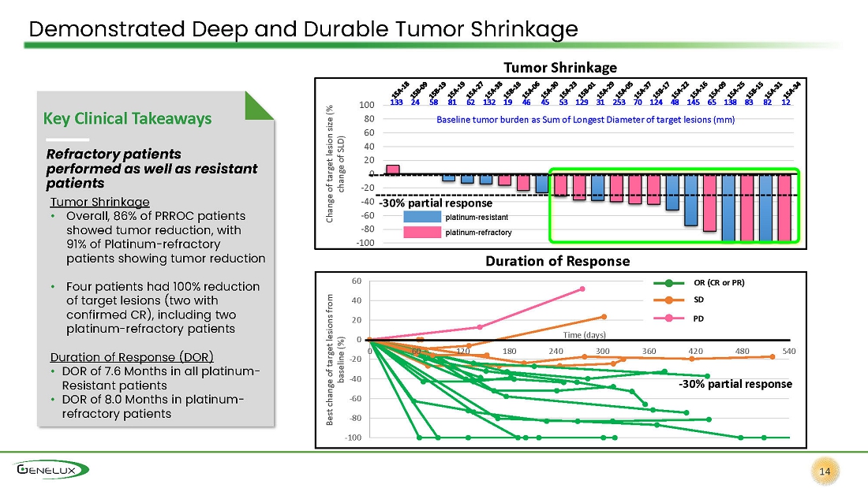Click the green folded corner triangle

[x=259, y=106]
